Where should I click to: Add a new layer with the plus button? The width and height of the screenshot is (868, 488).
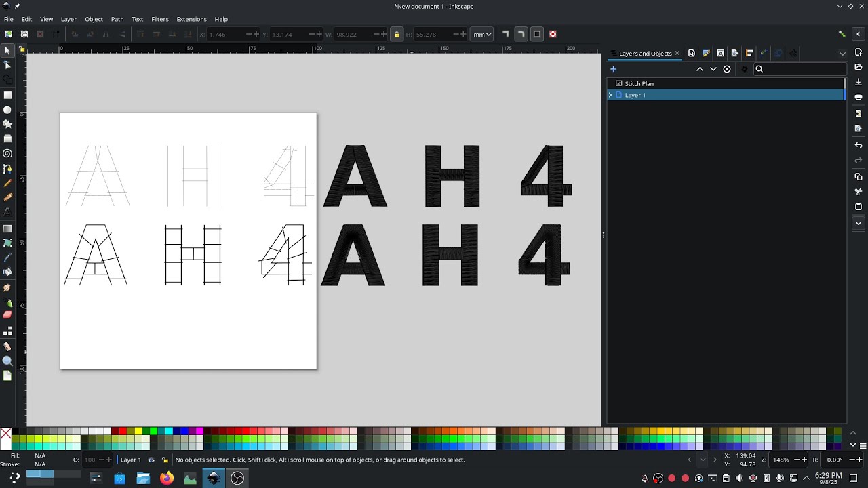[x=613, y=68]
